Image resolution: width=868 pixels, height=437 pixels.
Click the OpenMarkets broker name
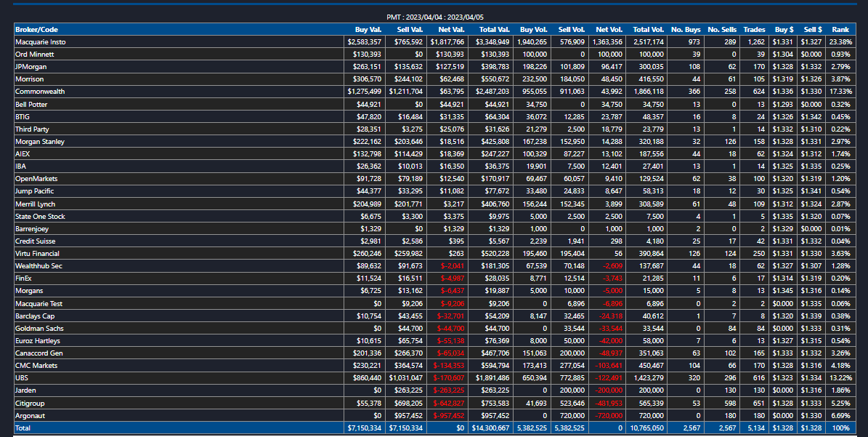point(36,179)
